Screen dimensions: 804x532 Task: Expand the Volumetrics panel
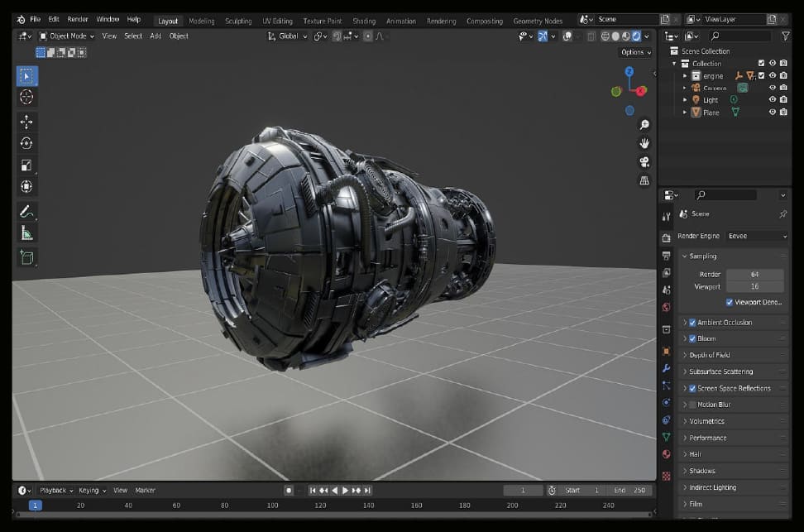click(x=706, y=421)
